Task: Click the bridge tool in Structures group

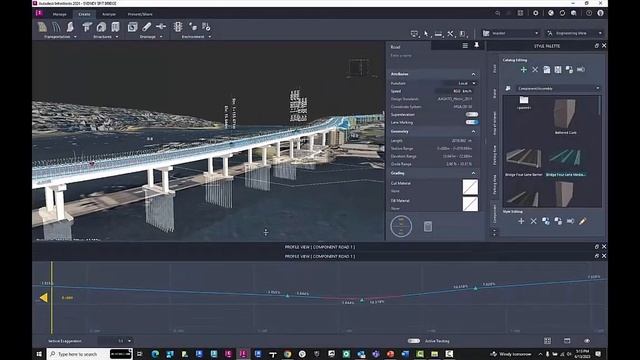Action: [87, 27]
